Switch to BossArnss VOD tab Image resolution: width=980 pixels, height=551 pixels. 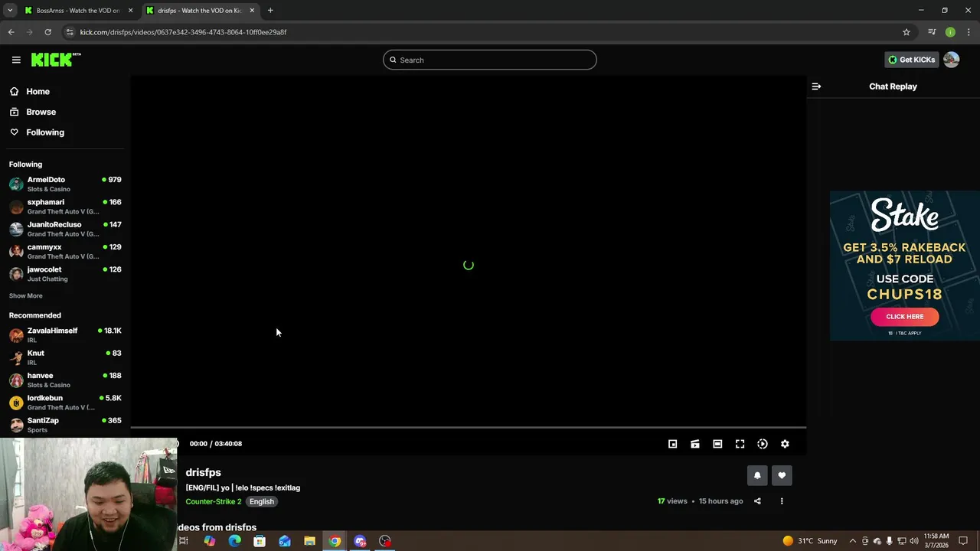pos(77,11)
